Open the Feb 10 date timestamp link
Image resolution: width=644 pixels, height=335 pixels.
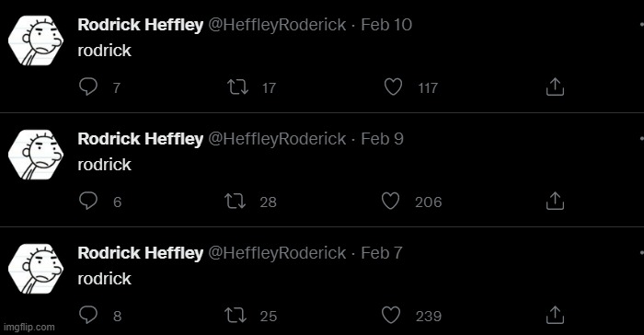(386, 25)
